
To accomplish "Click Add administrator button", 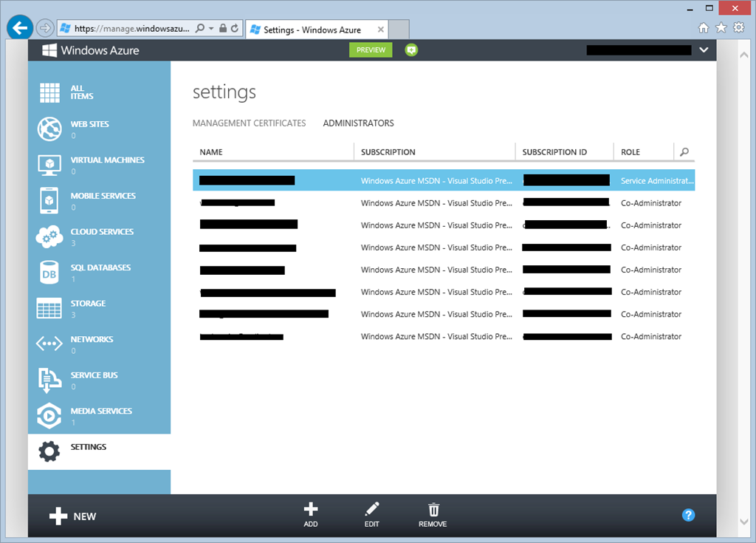I will pyautogui.click(x=311, y=514).
